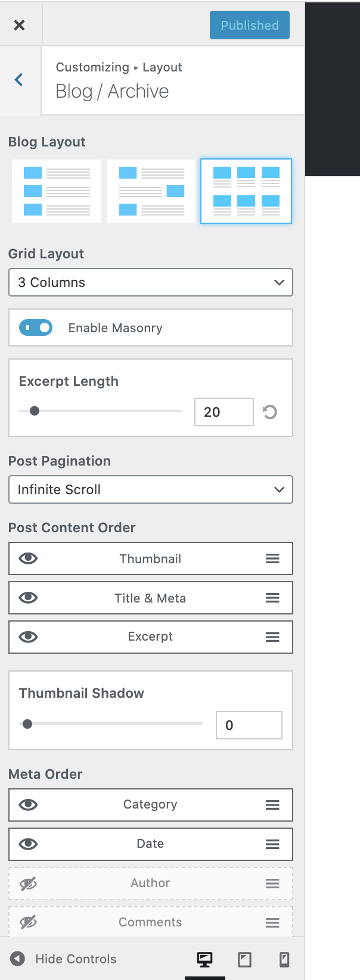Click the Hide Controls collapse arrow icon
The image size is (360, 980).
point(18,959)
